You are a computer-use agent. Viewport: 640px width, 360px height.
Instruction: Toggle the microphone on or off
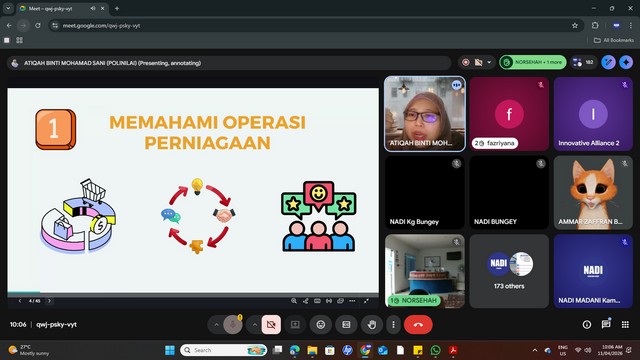[x=233, y=324]
